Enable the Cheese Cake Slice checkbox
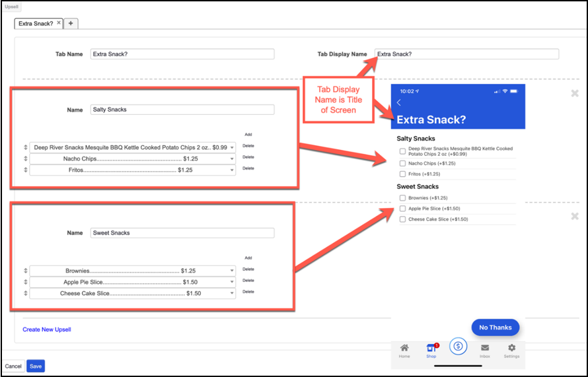Image resolution: width=588 pixels, height=377 pixels. tap(402, 219)
